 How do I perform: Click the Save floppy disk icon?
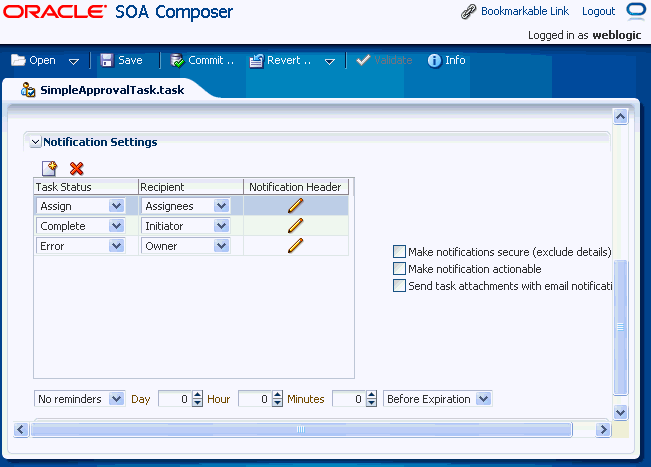point(107,60)
